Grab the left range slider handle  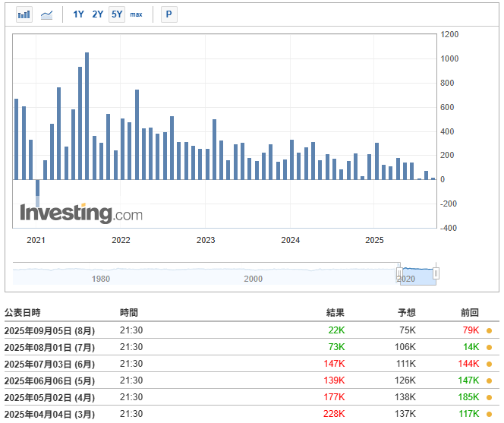click(x=399, y=273)
